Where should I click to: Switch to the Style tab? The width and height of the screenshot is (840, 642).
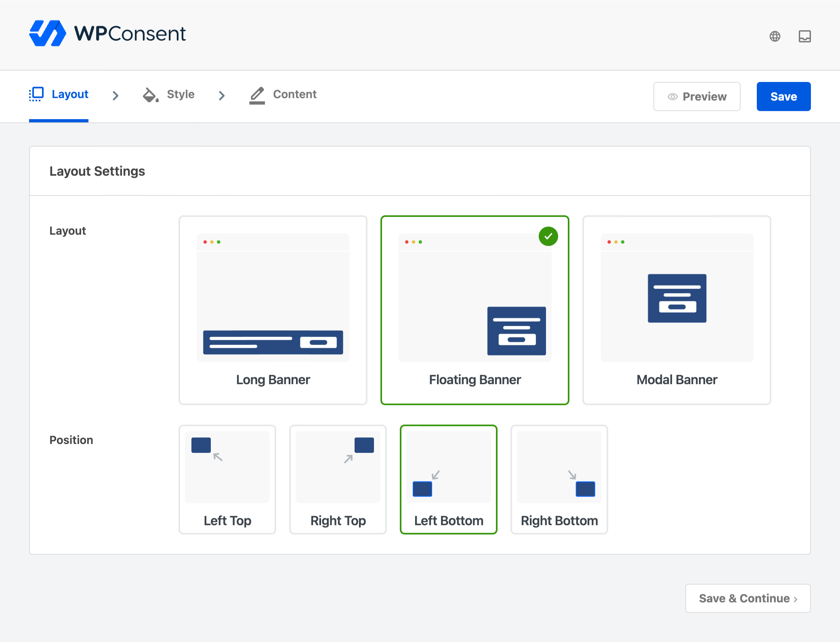[x=180, y=94]
